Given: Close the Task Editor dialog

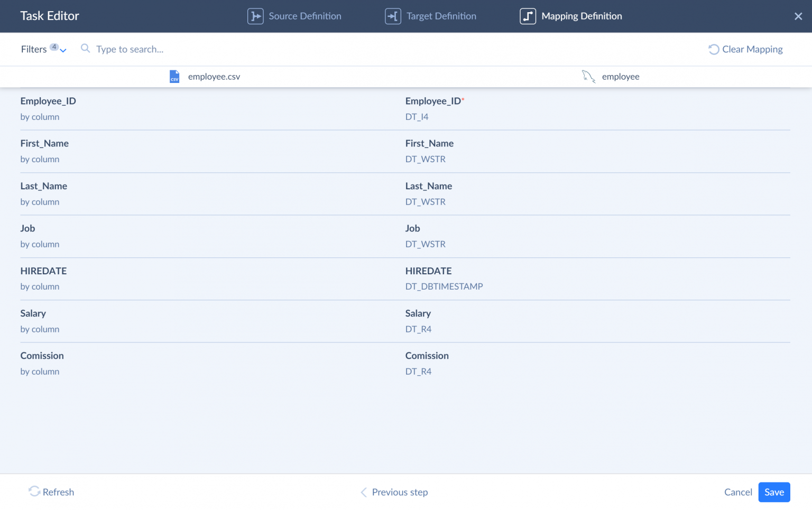Looking at the screenshot, I should [x=798, y=16].
